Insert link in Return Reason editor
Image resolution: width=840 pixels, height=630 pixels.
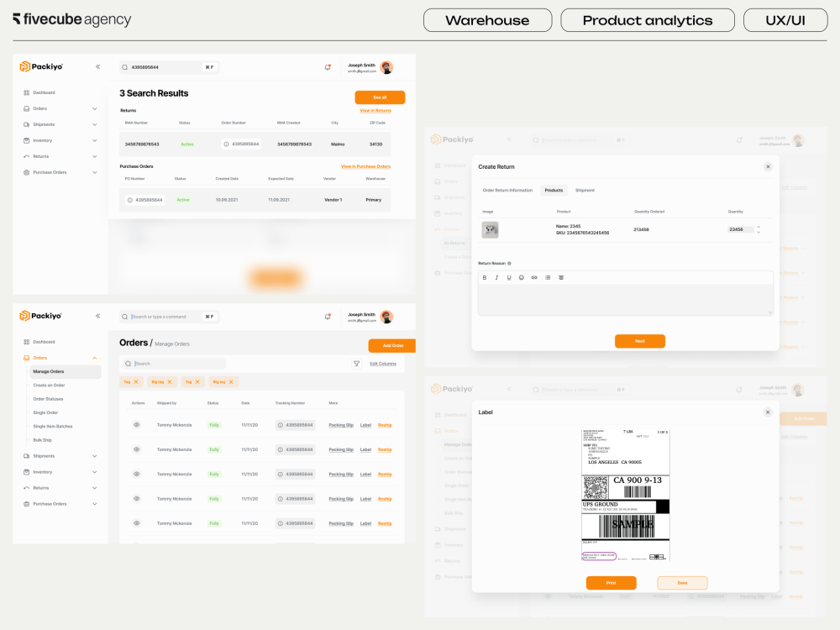pos(534,277)
